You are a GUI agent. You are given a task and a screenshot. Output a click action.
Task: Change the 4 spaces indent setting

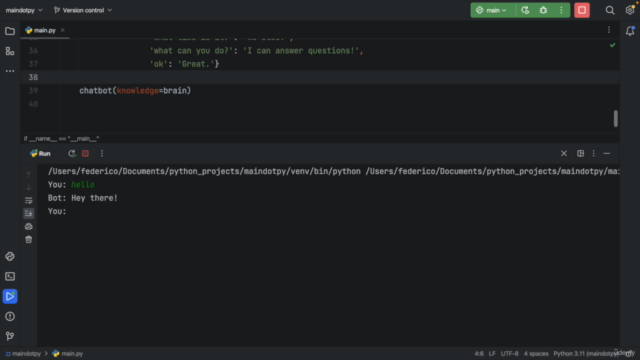coord(536,353)
